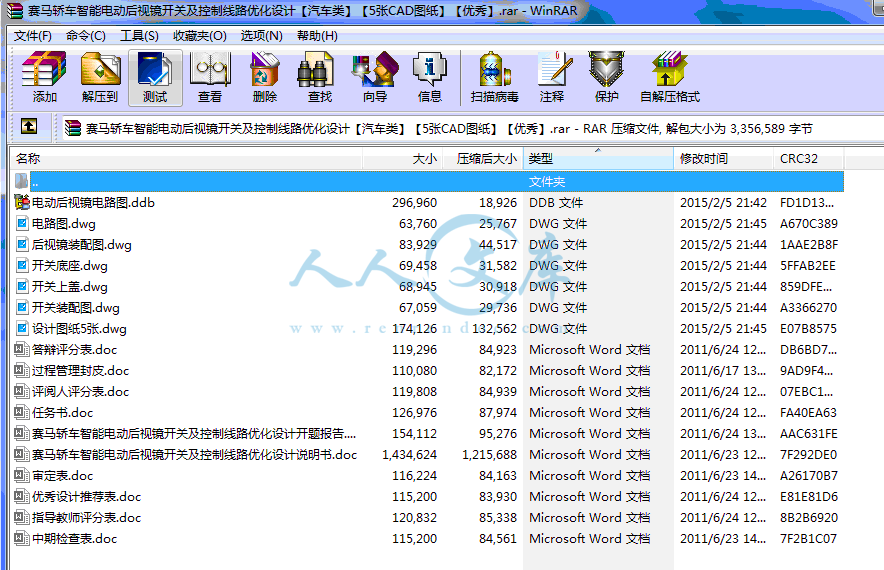Show archive 信息 (Info)

pyautogui.click(x=430, y=77)
